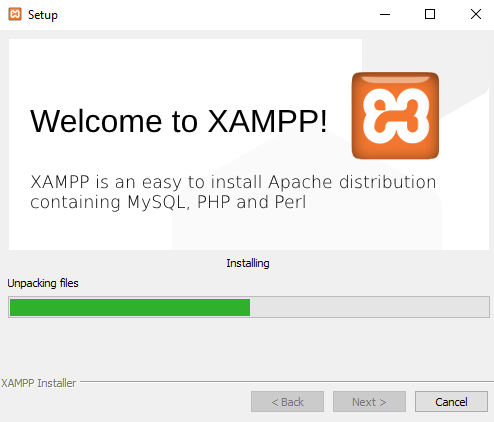This screenshot has width=494, height=422.
Task: Close the Setup window
Action: [x=476, y=14]
